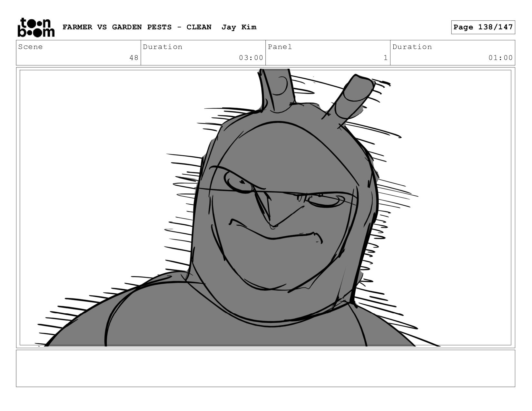Screen dimensions: 532x411
Task: Click the empty notes box below panel
Action: pyautogui.click(x=265, y=368)
